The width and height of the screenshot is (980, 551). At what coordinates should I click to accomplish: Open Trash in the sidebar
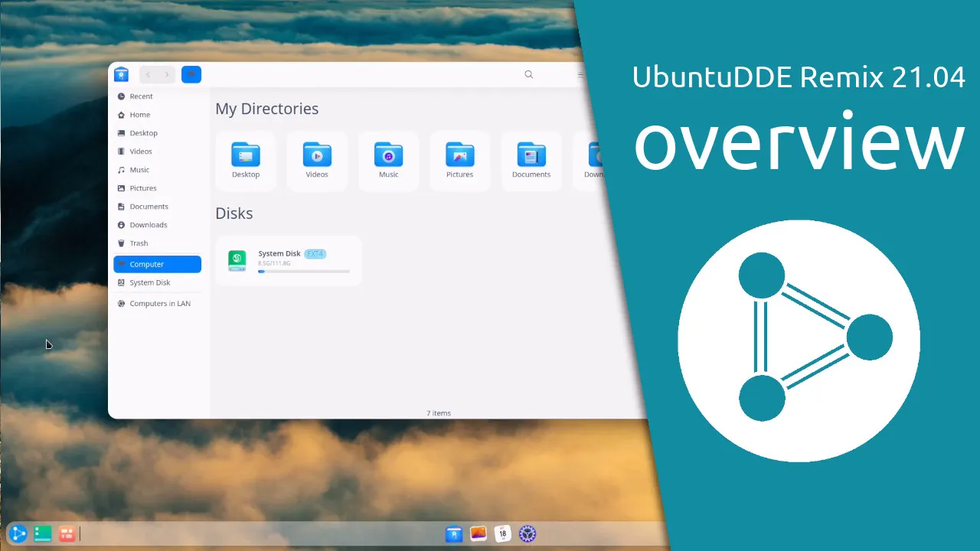pyautogui.click(x=158, y=243)
